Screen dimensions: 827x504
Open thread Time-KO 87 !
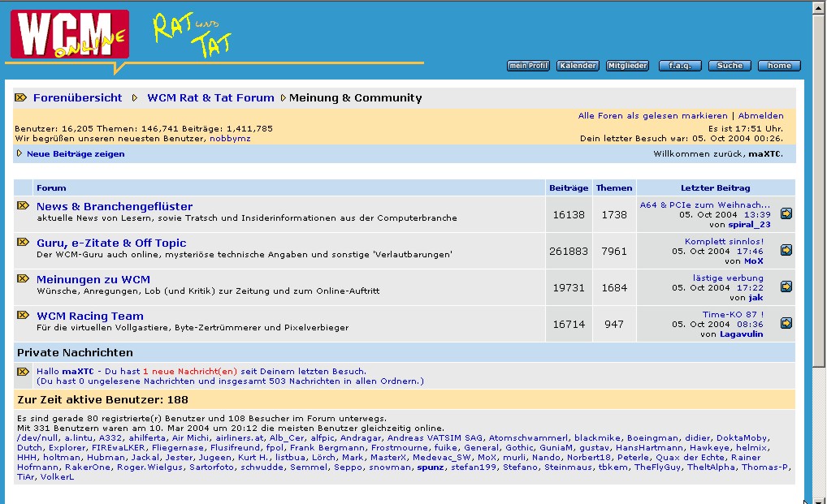[x=733, y=314]
